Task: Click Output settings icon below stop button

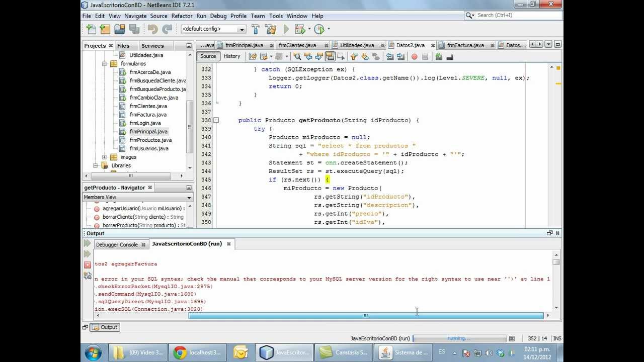Action: (x=87, y=275)
